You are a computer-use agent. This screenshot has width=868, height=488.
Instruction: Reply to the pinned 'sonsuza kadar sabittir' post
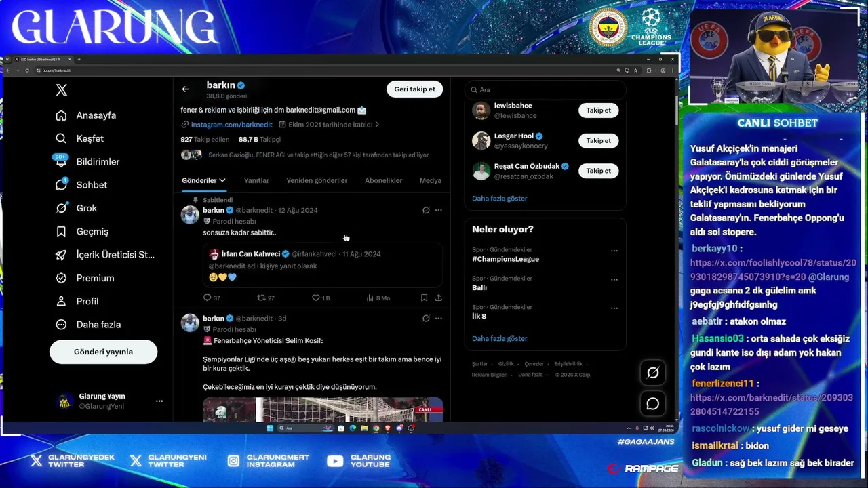pos(208,298)
